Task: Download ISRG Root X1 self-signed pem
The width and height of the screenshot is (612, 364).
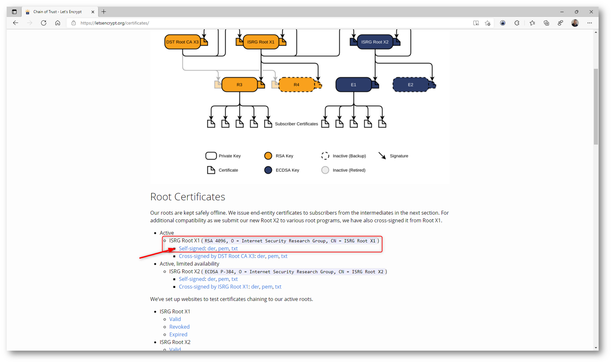Action: 223,248
